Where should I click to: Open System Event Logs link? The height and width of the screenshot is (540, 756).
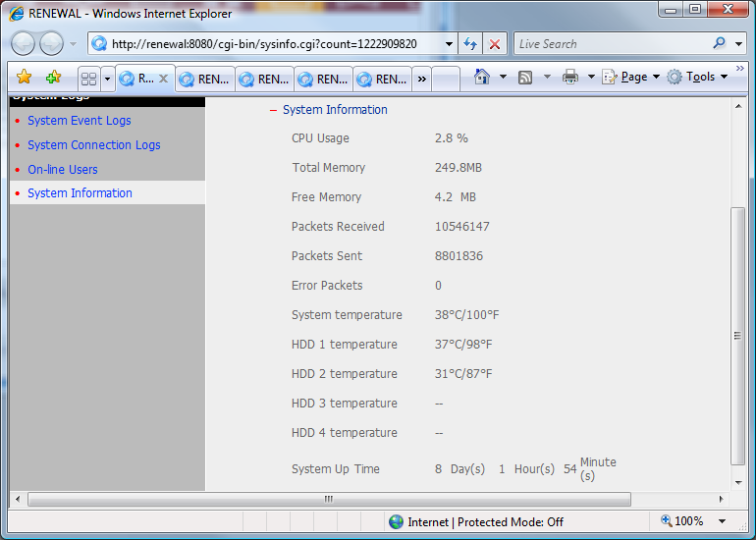pos(80,121)
